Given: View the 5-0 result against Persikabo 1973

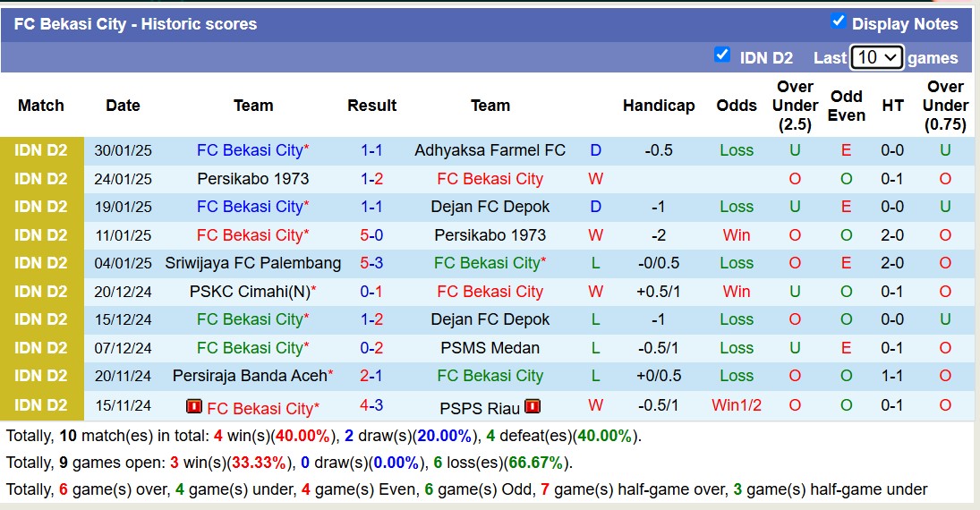Looking at the screenshot, I should 371,235.
